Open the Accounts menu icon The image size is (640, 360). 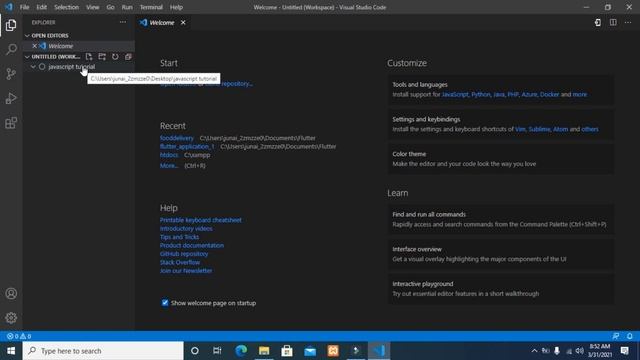point(11,293)
